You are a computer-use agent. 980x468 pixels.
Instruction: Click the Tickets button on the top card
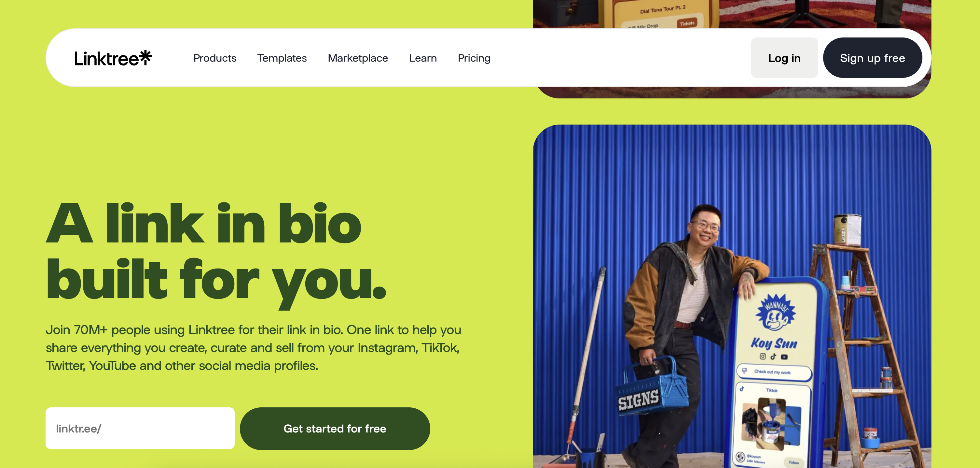[687, 23]
